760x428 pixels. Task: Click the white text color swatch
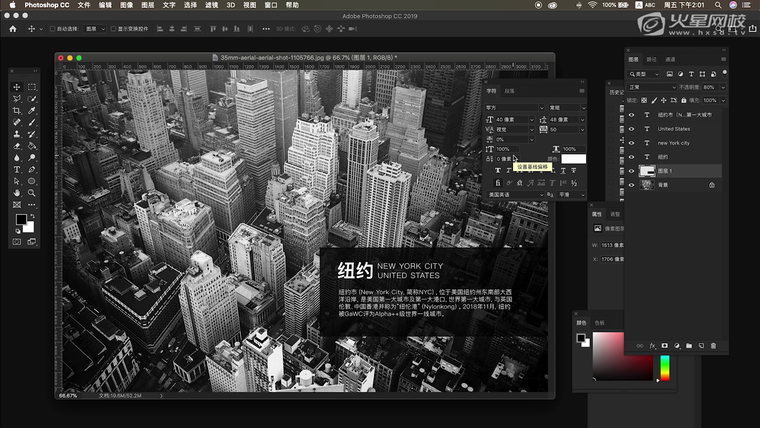(573, 158)
